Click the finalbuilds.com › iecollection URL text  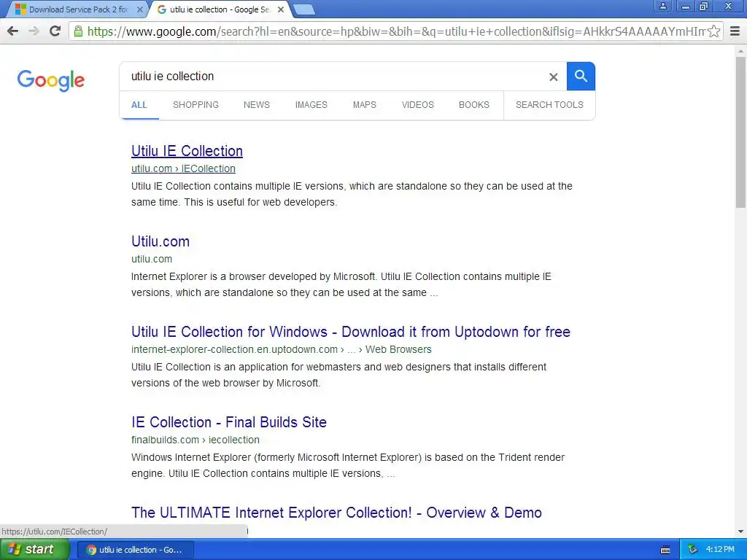(x=196, y=440)
